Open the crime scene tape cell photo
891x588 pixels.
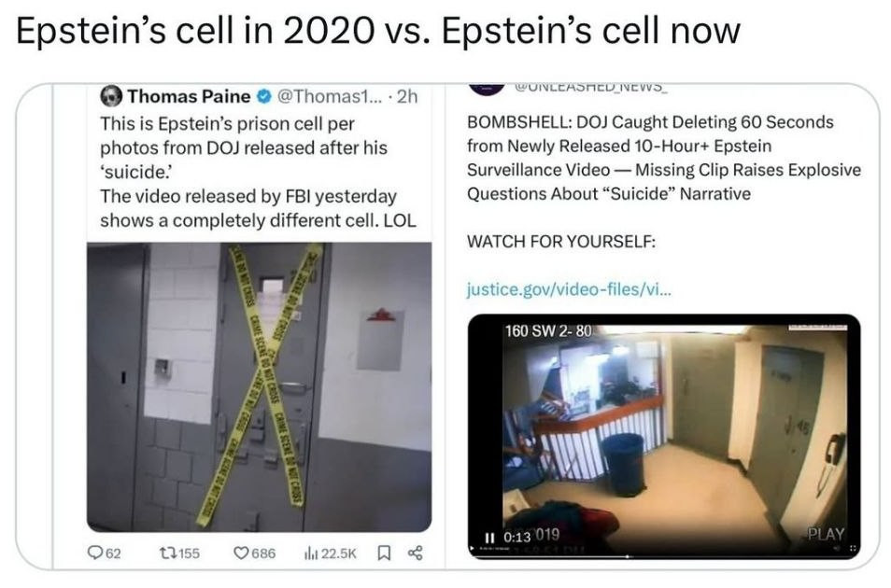coord(259,387)
